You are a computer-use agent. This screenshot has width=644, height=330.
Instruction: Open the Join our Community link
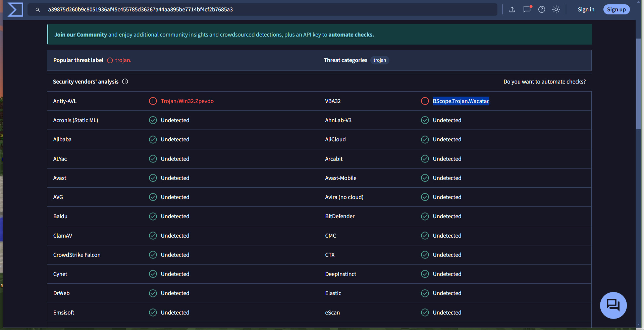[x=80, y=35]
